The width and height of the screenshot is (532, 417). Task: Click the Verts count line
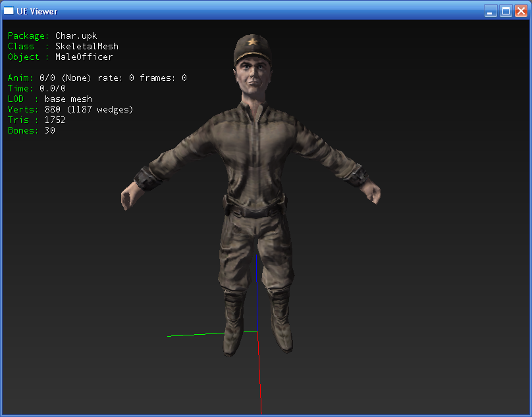pos(70,110)
